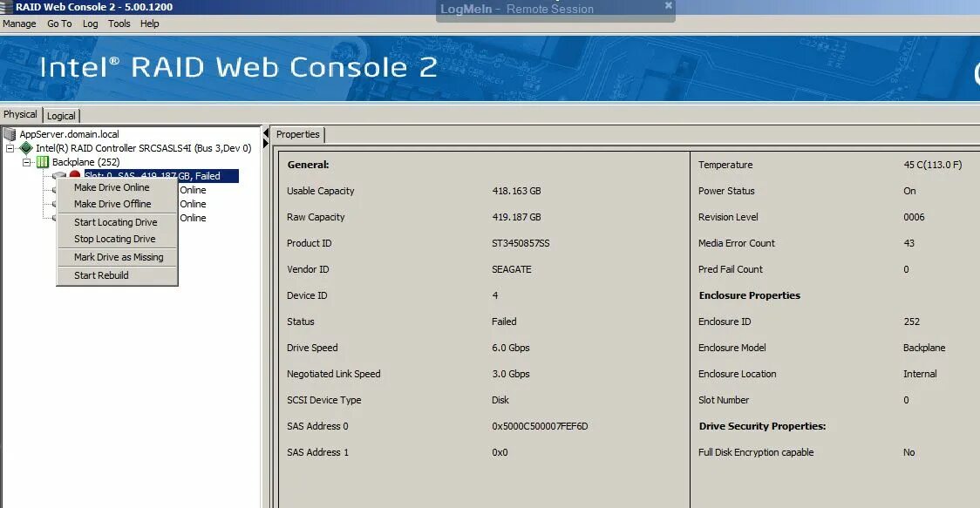Click the Enclosure Model value Backplane
The height and width of the screenshot is (508, 980).
point(923,348)
